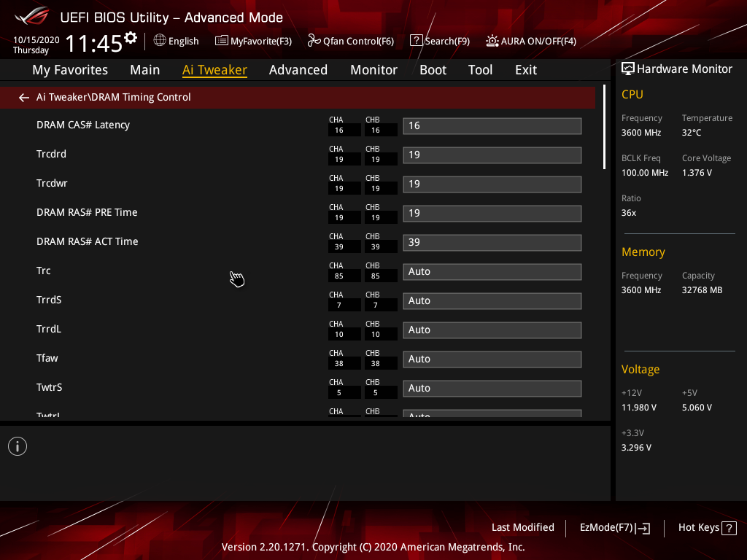The height and width of the screenshot is (560, 747).
Task: Open Last Modified settings
Action: (522, 527)
